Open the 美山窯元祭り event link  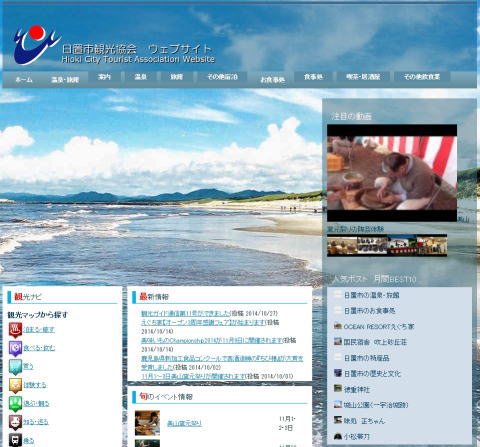pos(184,424)
